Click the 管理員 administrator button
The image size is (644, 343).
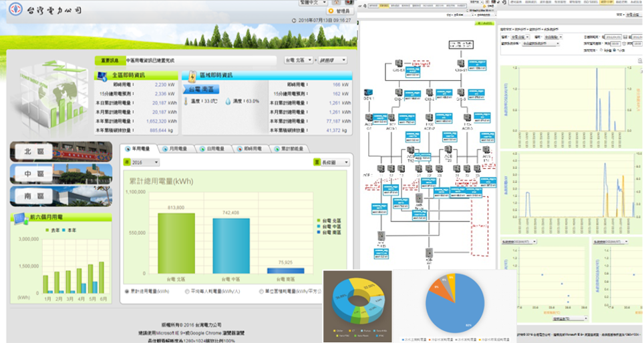tap(338, 11)
